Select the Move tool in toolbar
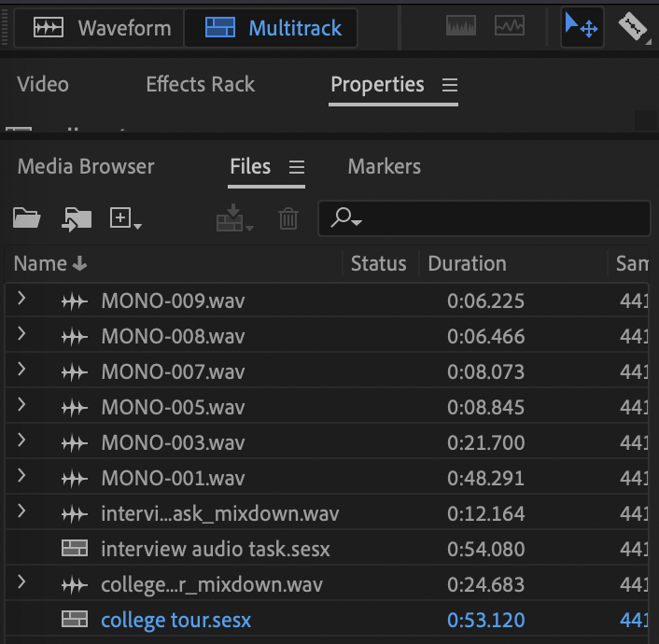The width and height of the screenshot is (659, 644). pos(582,27)
